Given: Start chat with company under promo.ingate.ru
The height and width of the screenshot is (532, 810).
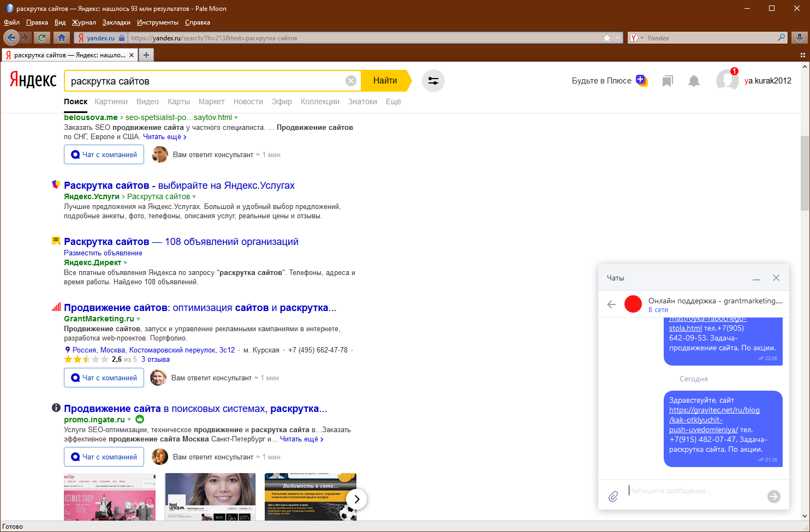Looking at the screenshot, I should 104,457.
